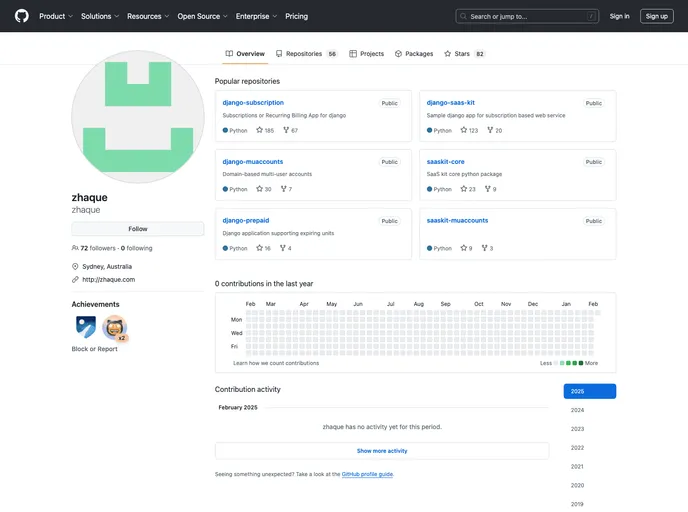View saaskit-muaccounts' 9 stargazers
Screen dimensions: 688x512
(x=466, y=248)
